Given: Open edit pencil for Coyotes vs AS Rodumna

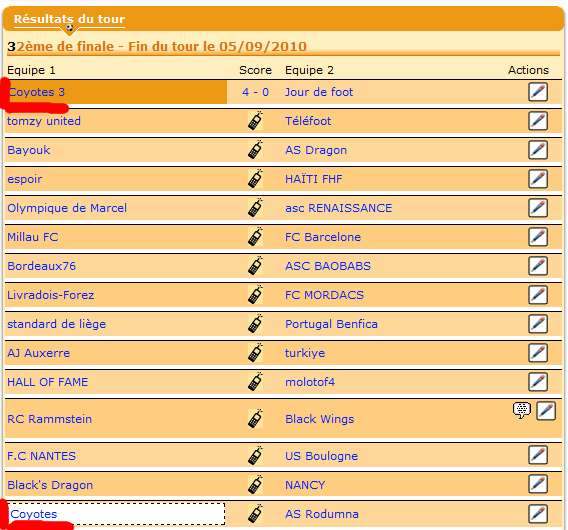Looking at the screenshot, I should pos(538,513).
